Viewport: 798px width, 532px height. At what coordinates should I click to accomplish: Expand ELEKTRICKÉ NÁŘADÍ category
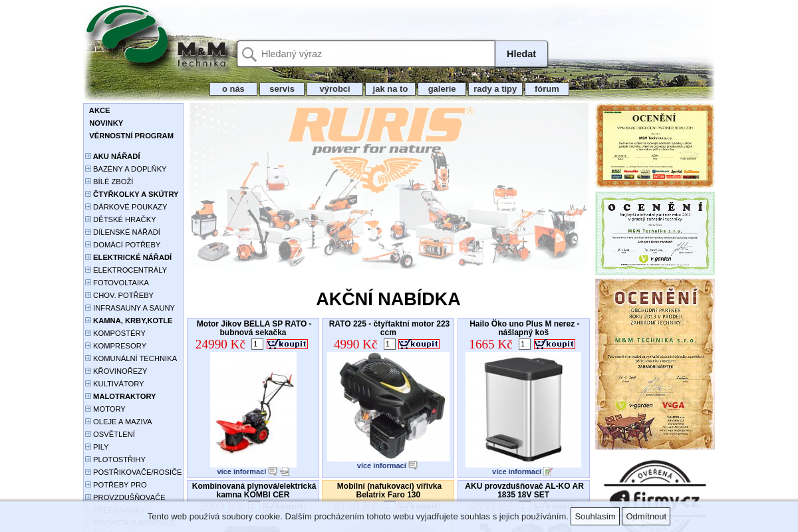click(x=88, y=257)
